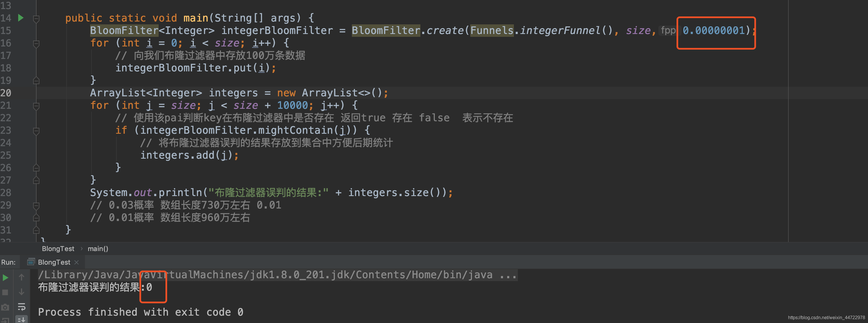Image resolution: width=868 pixels, height=323 pixels.
Task: Go up the stack trace in the Run console
Action: coord(22,277)
